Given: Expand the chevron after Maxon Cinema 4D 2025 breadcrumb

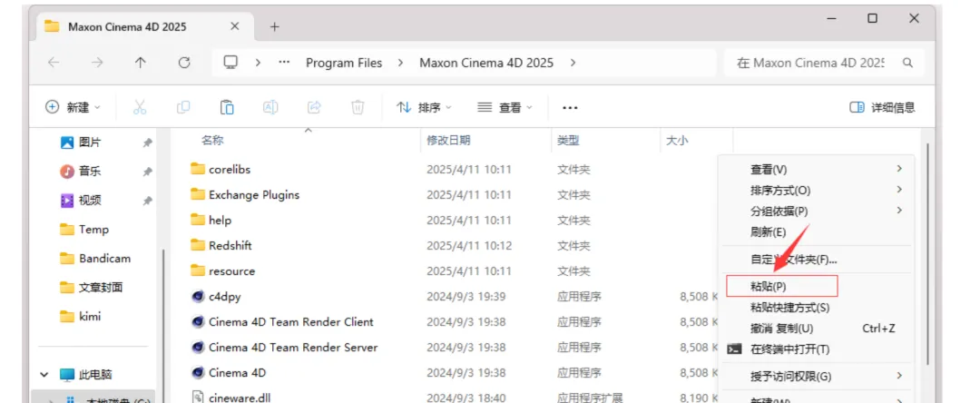Looking at the screenshot, I should pyautogui.click(x=573, y=63).
